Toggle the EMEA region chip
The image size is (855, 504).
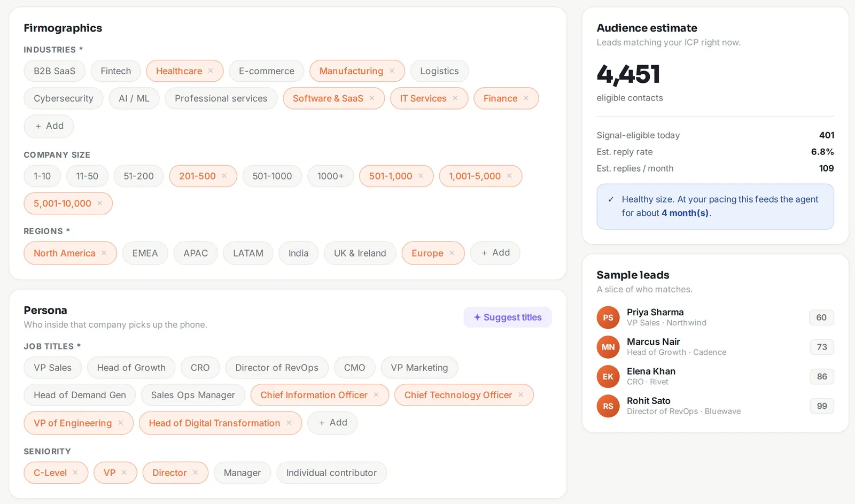[x=145, y=253]
